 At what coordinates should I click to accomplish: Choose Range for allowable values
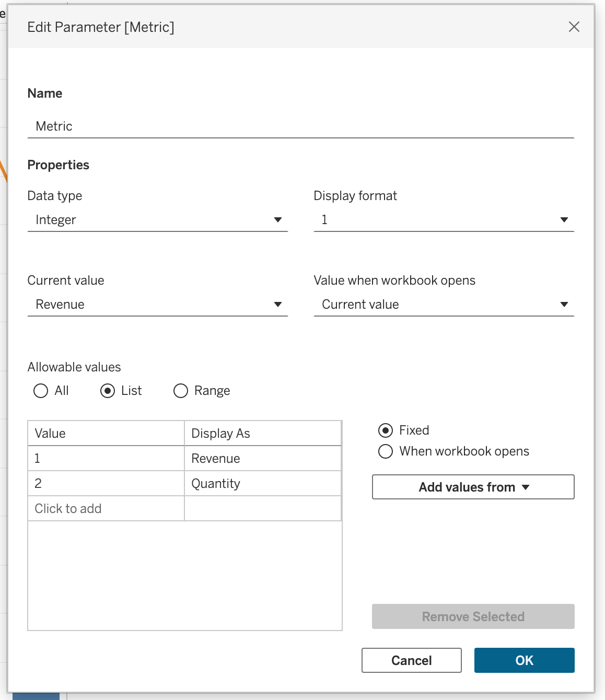point(181,391)
